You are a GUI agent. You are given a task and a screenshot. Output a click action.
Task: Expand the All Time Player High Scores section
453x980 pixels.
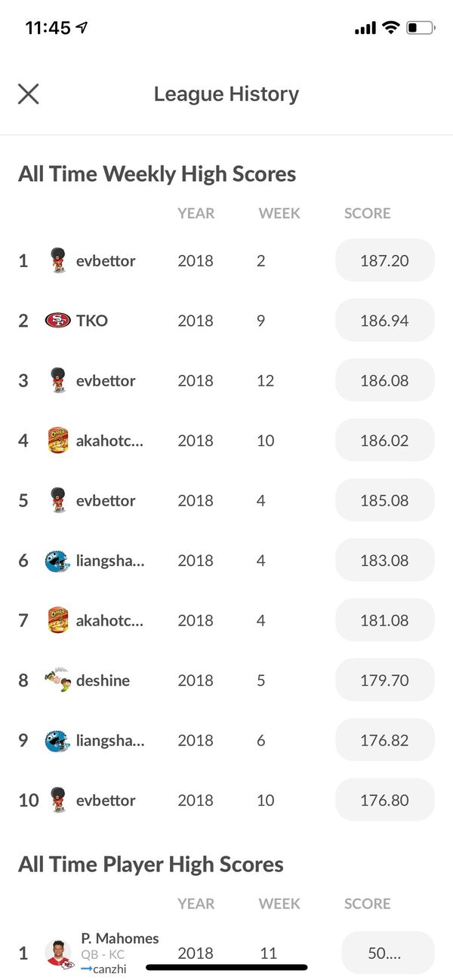[x=150, y=864]
